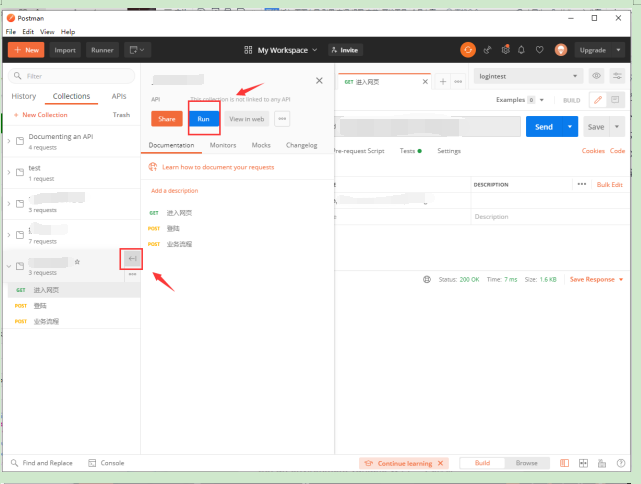Click the New Collection link
This screenshot has height=484, width=641.
click(40, 115)
